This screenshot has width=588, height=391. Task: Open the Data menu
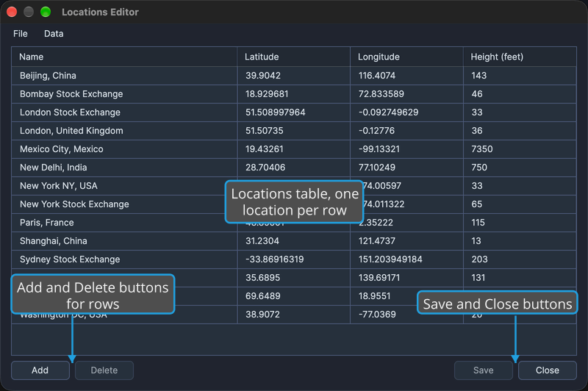pos(54,34)
